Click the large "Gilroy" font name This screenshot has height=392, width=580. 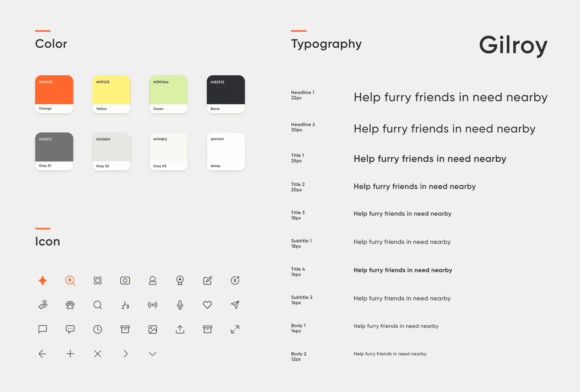[513, 45]
